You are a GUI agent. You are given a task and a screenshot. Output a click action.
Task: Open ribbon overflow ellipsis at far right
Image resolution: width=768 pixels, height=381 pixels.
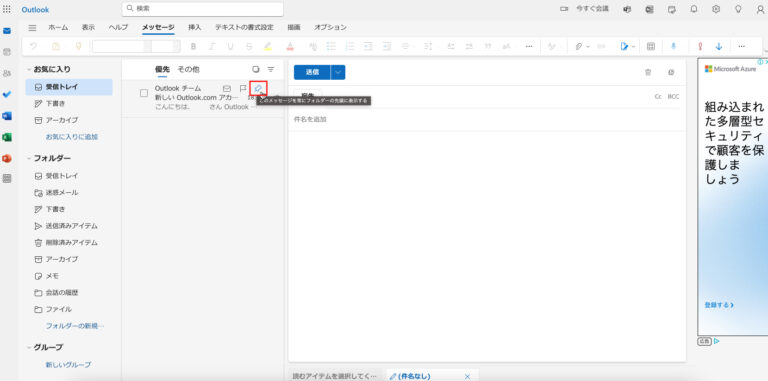click(x=742, y=46)
